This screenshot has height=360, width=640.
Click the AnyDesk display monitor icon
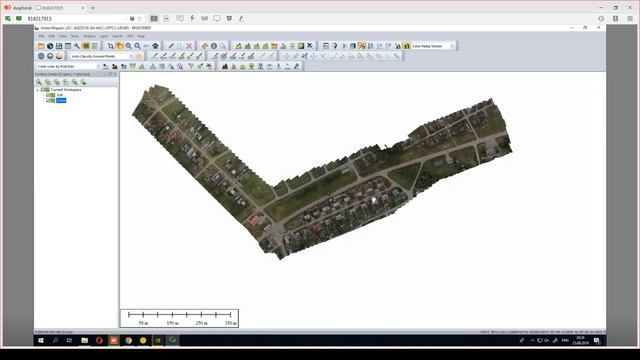217,18
